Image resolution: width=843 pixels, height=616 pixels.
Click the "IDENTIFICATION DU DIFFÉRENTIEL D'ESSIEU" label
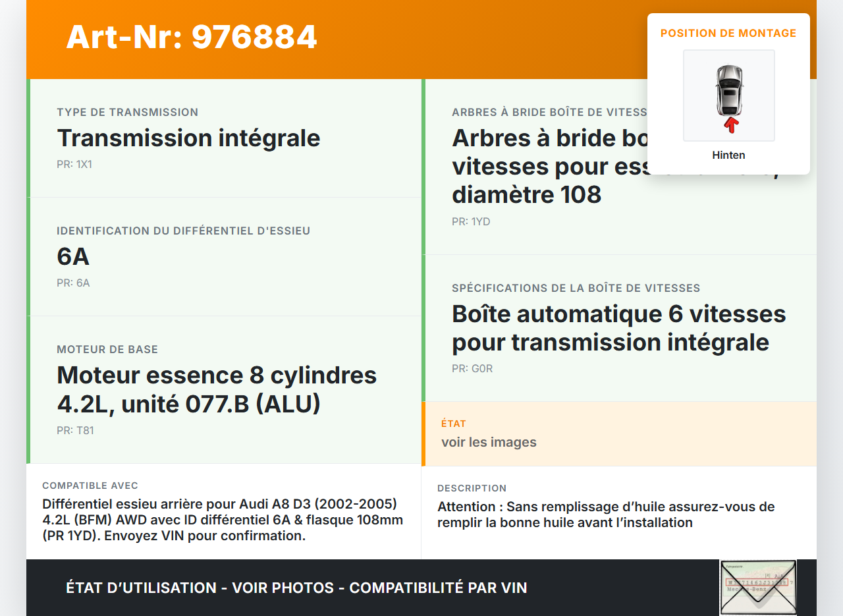184,231
